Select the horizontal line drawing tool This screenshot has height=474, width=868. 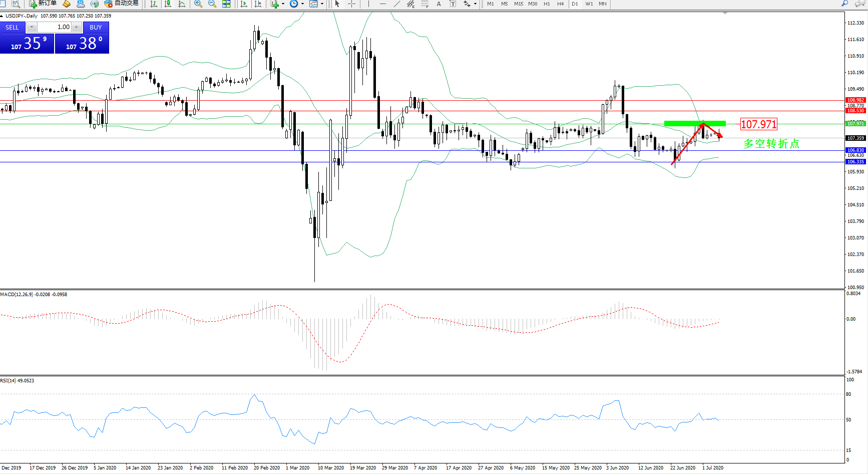point(383,4)
